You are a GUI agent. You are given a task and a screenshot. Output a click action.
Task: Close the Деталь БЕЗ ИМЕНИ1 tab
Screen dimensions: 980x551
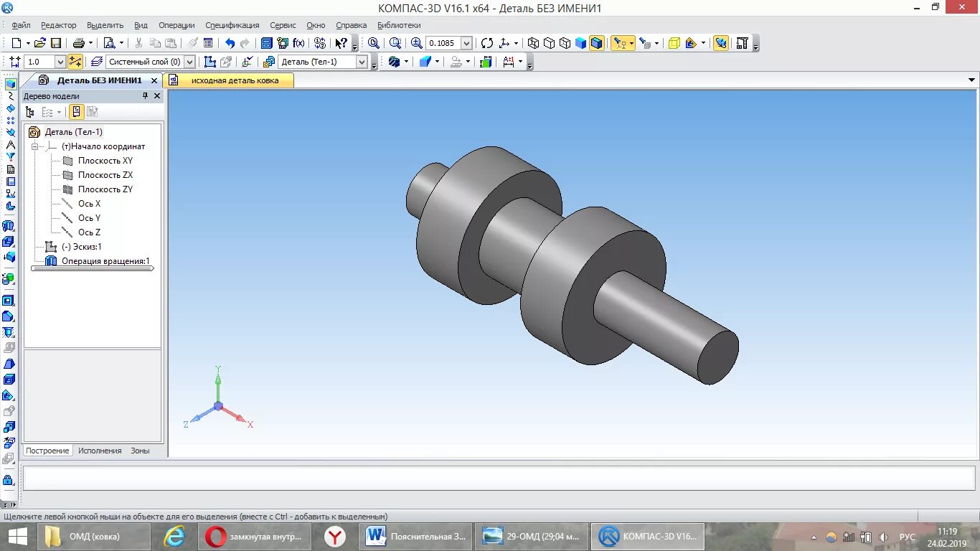coord(154,80)
